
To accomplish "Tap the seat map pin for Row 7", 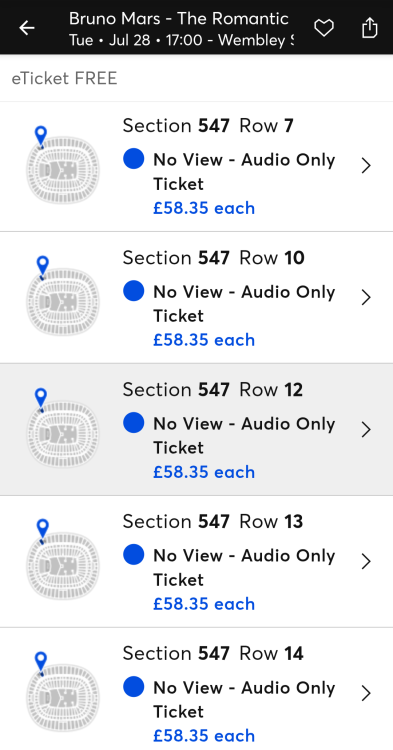I will tap(41, 136).
